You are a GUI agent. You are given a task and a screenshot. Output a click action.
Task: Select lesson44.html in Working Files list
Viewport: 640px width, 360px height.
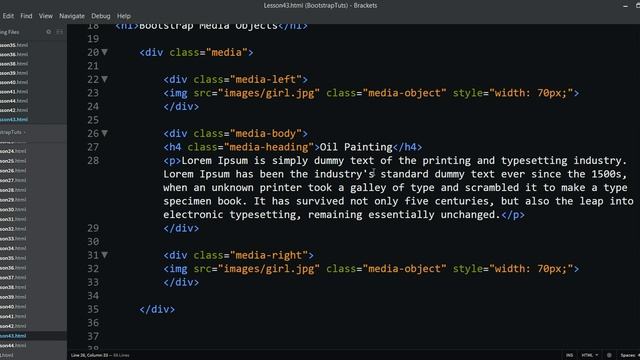[x=14, y=101]
